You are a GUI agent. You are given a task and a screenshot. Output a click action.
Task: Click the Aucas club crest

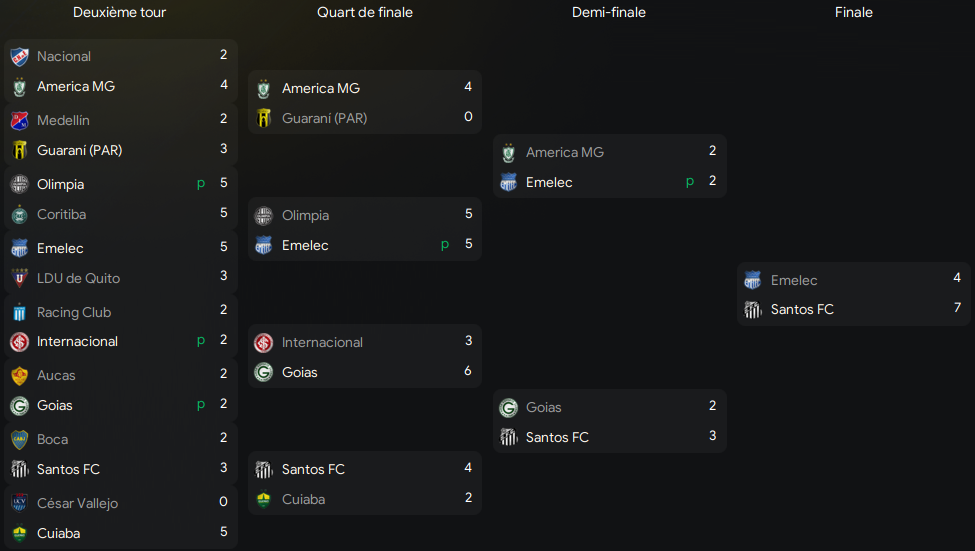(20, 376)
